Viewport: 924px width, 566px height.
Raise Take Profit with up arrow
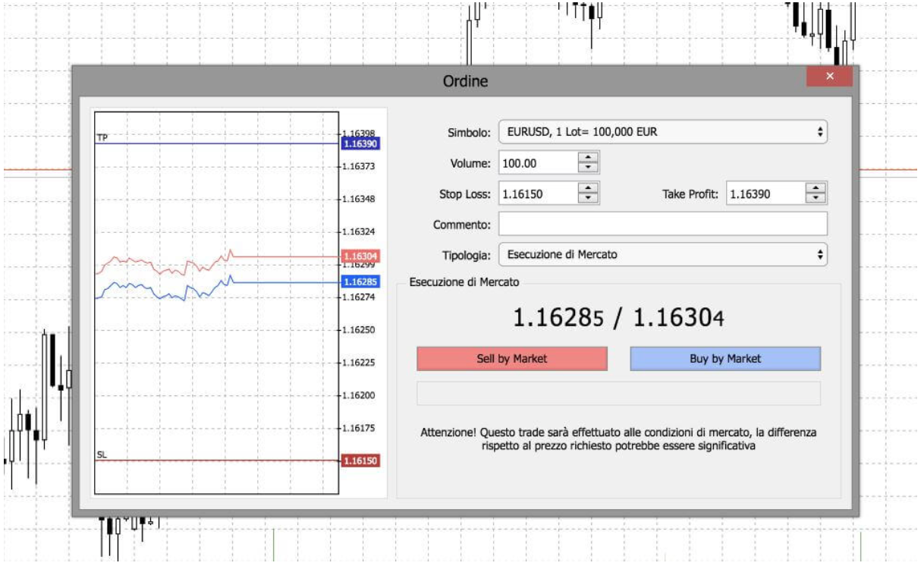coord(816,189)
